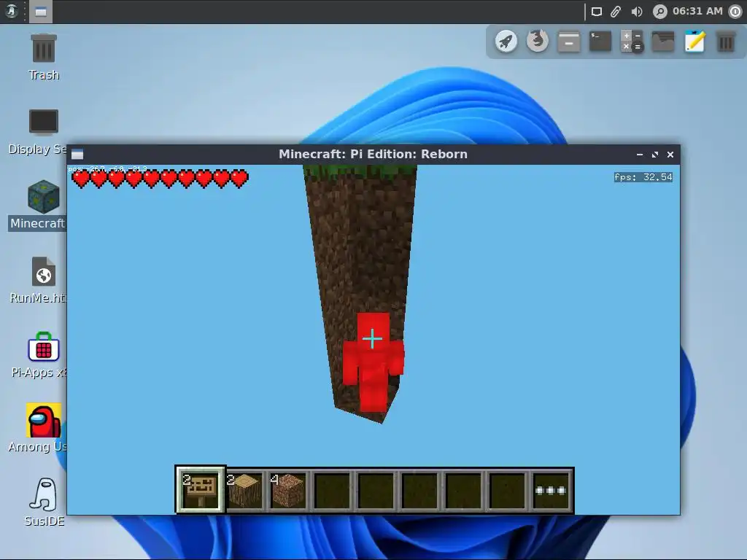Viewport: 747px width, 560px height.
Task: Click the power button in top panel
Action: point(735,12)
